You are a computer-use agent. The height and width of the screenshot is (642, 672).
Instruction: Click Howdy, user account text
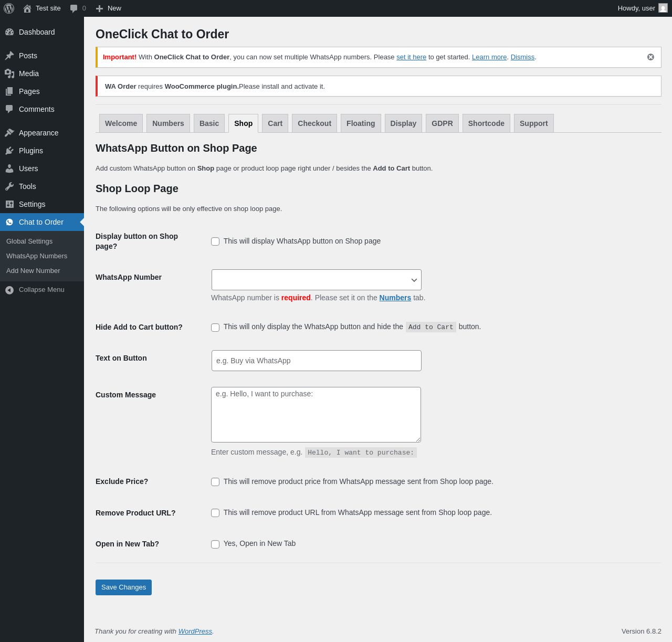636,8
